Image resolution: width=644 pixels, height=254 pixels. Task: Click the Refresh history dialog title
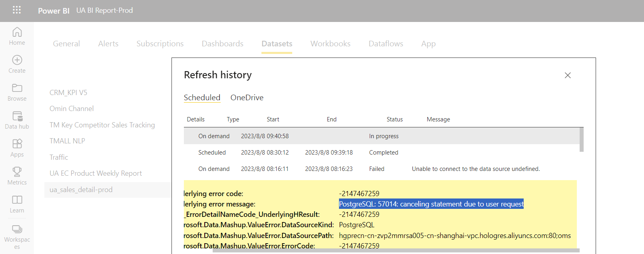click(218, 75)
